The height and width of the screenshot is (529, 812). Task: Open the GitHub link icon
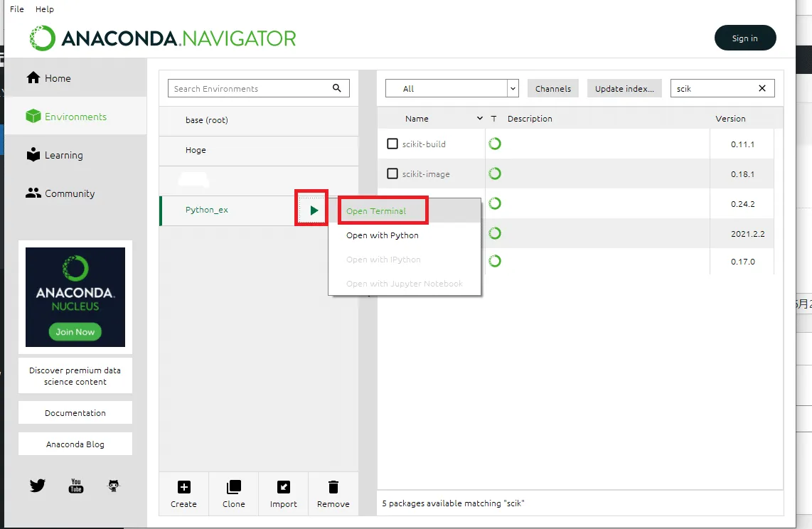[114, 486]
